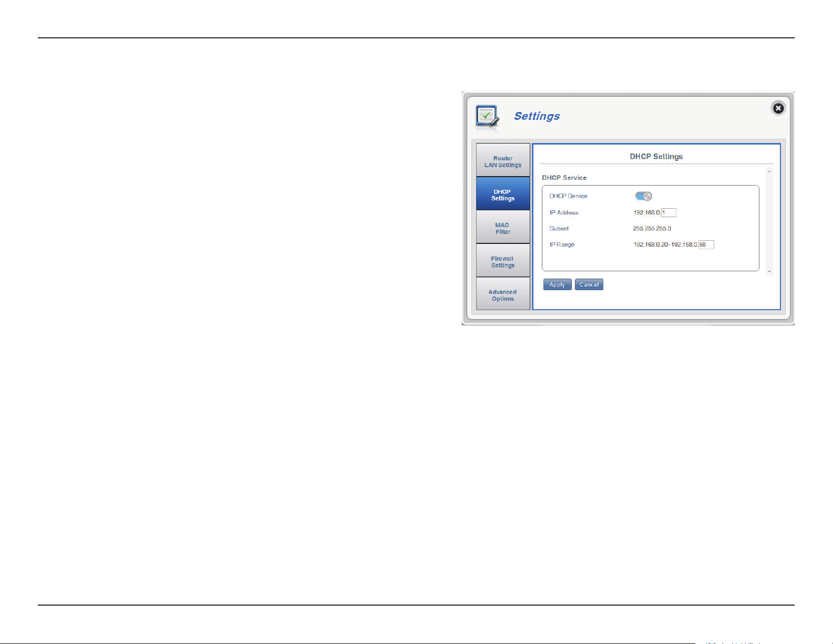Click the Subnet label
This screenshot has height=644, width=833.
[559, 229]
